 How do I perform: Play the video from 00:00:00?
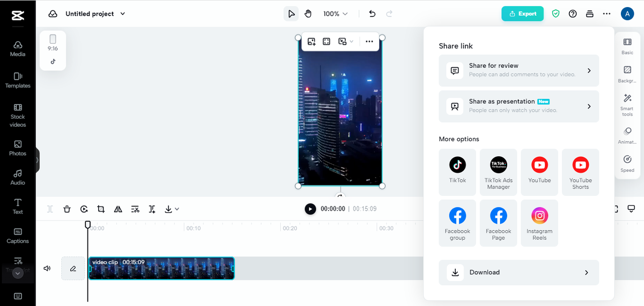310,209
